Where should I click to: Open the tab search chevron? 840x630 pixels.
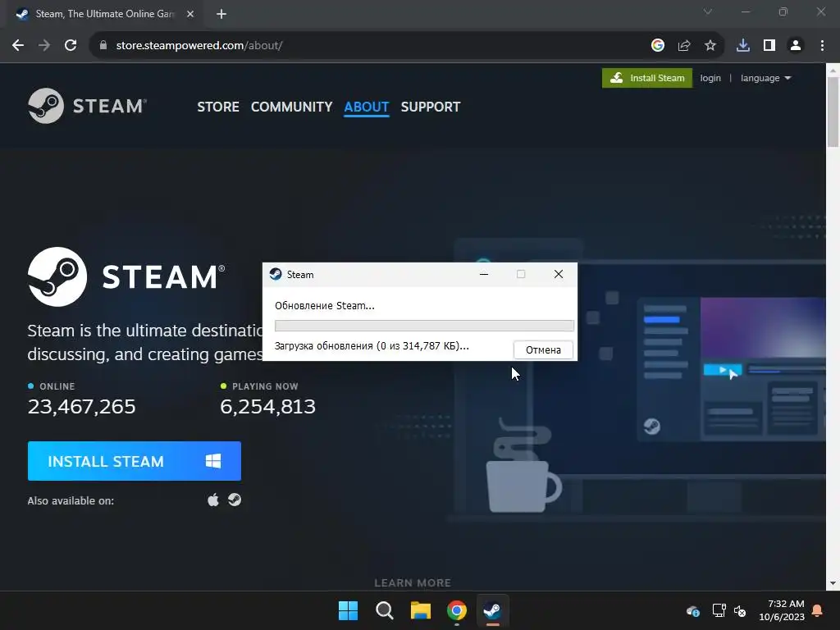(708, 11)
